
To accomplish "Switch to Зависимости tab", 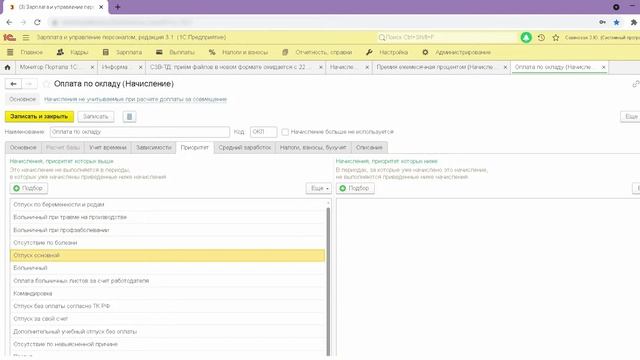I will click(153, 147).
